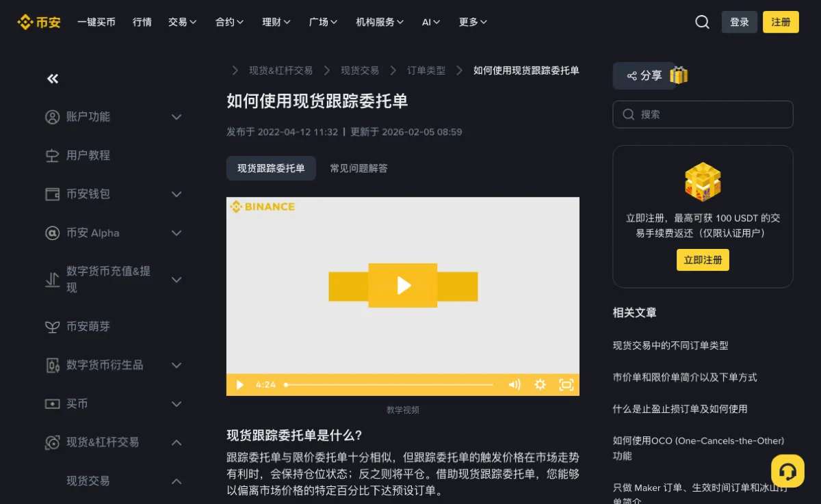Expand the 买币 section chevron

coord(177,404)
